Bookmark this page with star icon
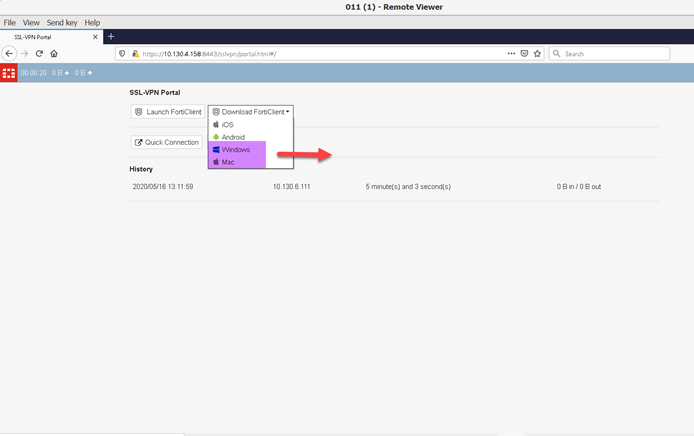The height and width of the screenshot is (436, 694). pos(537,54)
